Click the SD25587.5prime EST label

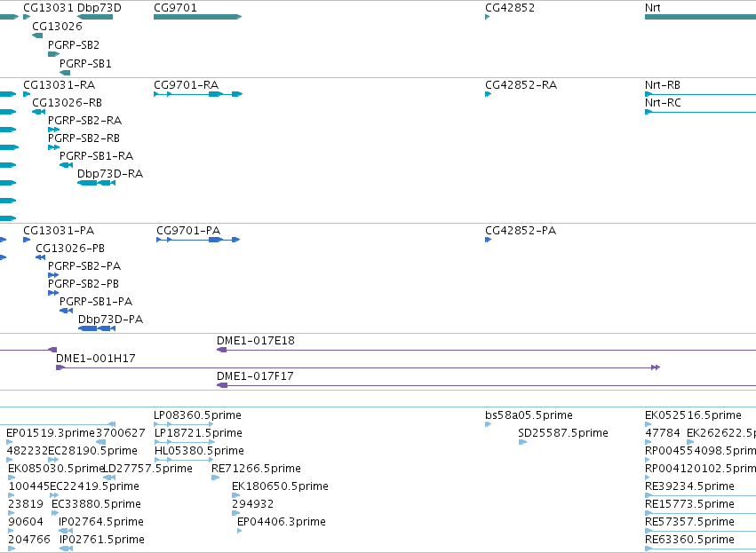(563, 433)
